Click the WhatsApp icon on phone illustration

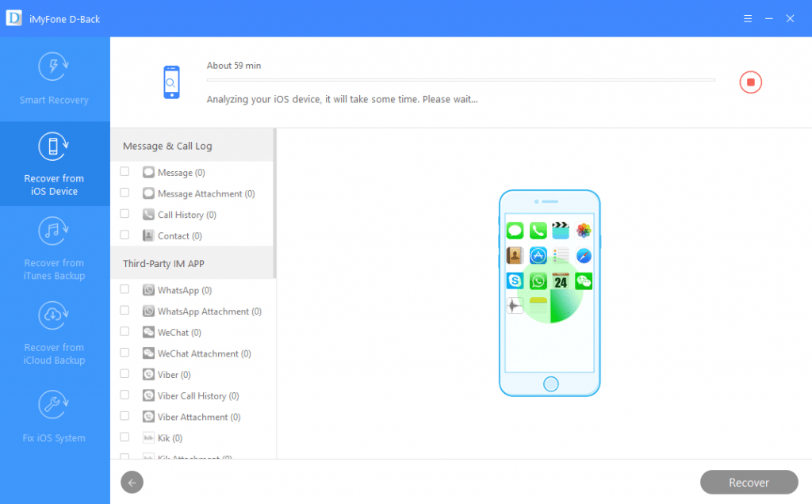[x=538, y=281]
